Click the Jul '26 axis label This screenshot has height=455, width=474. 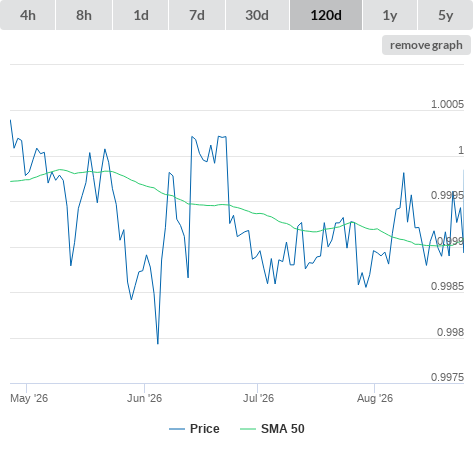coord(258,398)
